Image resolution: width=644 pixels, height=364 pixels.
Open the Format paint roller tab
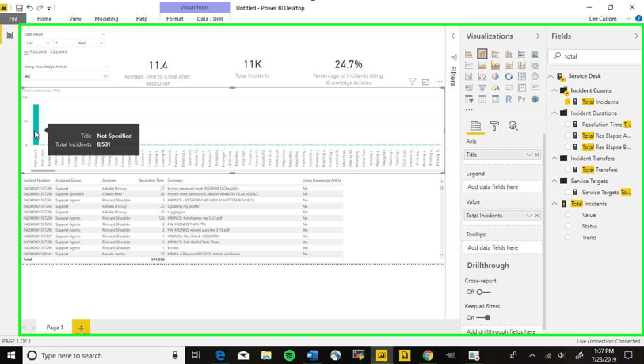click(x=494, y=126)
